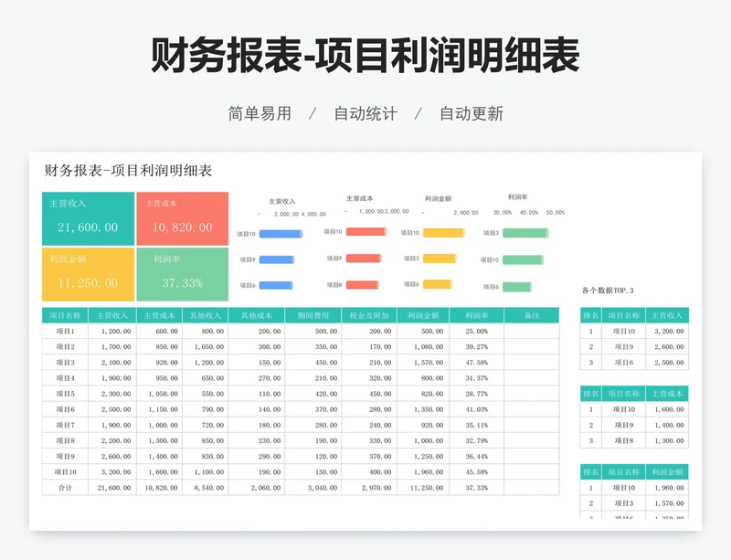Click 项目10 其他收入 cell 1,100.00
The width and height of the screenshot is (731, 560).
(205, 472)
